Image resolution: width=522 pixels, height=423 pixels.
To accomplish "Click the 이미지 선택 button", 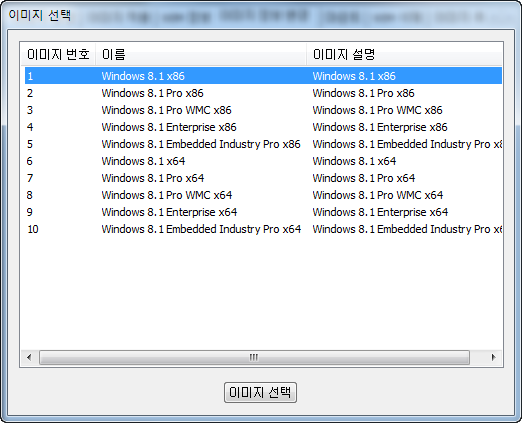I will [260, 392].
